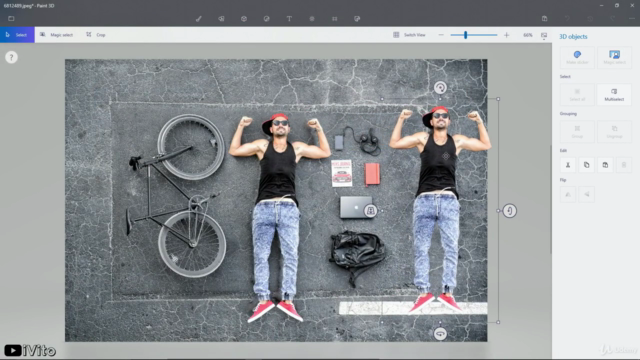The height and width of the screenshot is (360, 640).
Task: Open the Effects tool
Action: click(312, 19)
